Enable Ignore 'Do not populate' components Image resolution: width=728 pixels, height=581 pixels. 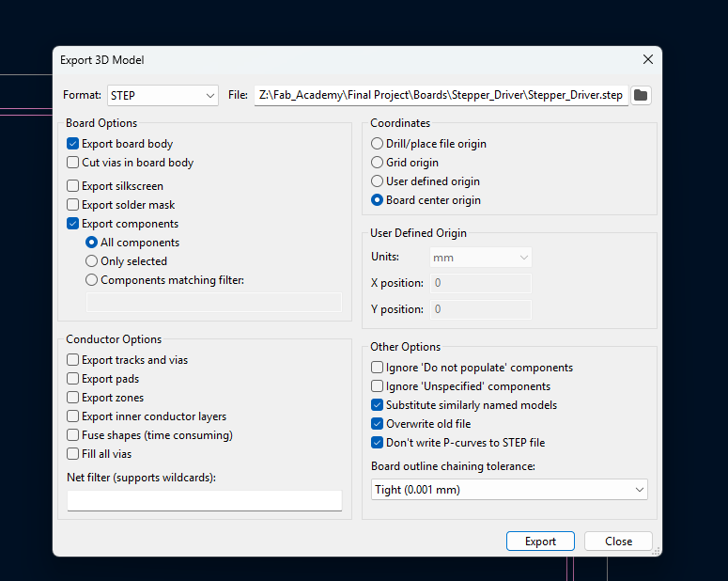[377, 368]
